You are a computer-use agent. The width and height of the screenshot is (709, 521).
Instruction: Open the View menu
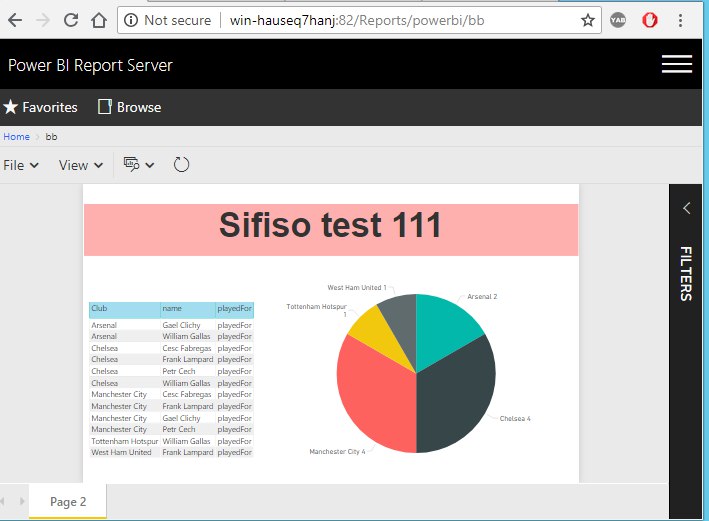point(81,166)
